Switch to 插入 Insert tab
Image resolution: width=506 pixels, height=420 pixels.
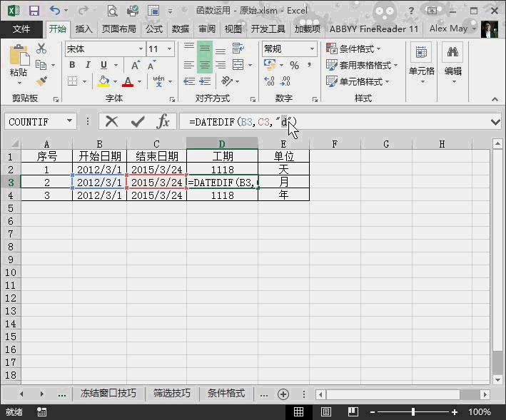point(84,29)
